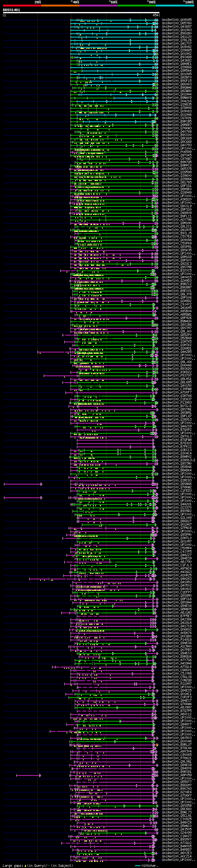Select hit label UniRef100_B0TGJ1
This screenshot has width=197, height=868.
pos(177,406)
